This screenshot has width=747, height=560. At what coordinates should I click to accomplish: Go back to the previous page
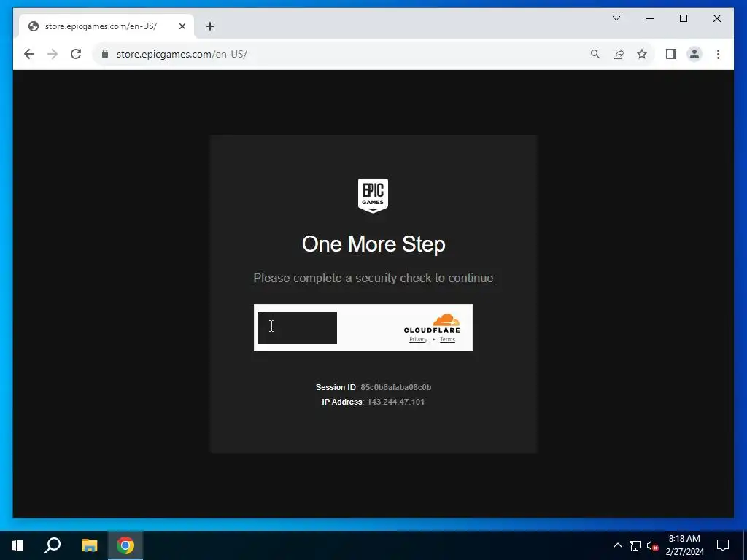(x=29, y=54)
